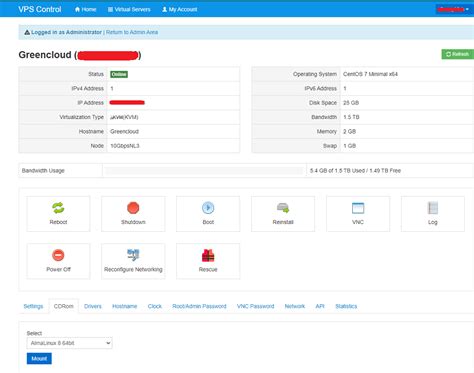This screenshot has height=373, width=474.
Task: Switch to the Hostname tab
Action: tap(125, 306)
